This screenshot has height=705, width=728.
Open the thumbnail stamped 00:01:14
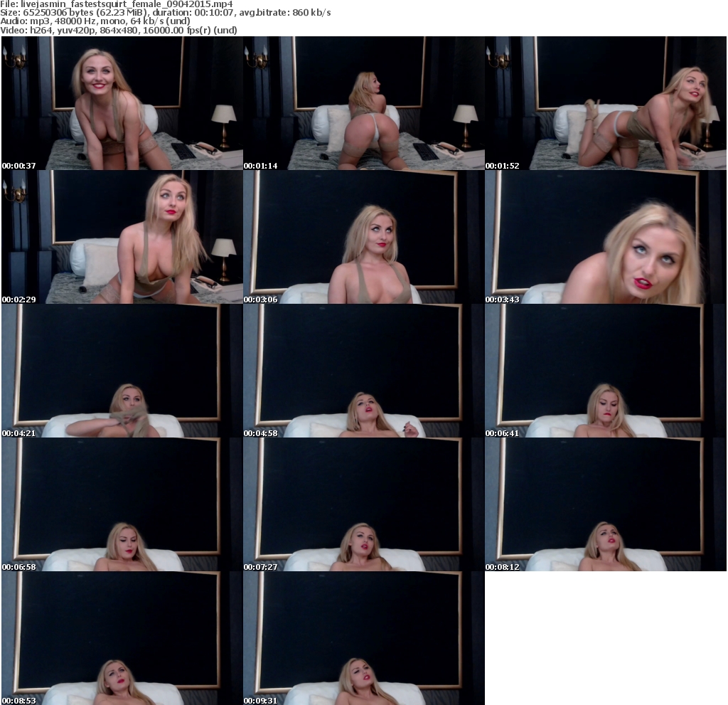tap(364, 103)
